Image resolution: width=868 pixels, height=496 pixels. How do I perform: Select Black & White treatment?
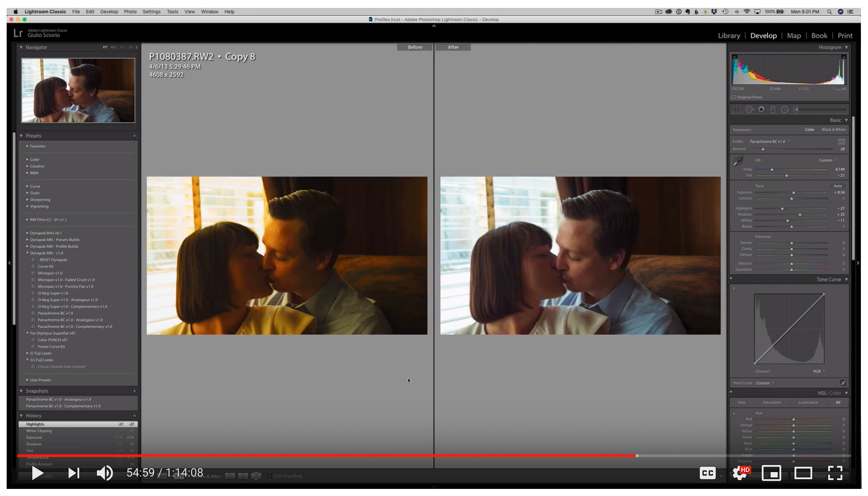pyautogui.click(x=833, y=130)
